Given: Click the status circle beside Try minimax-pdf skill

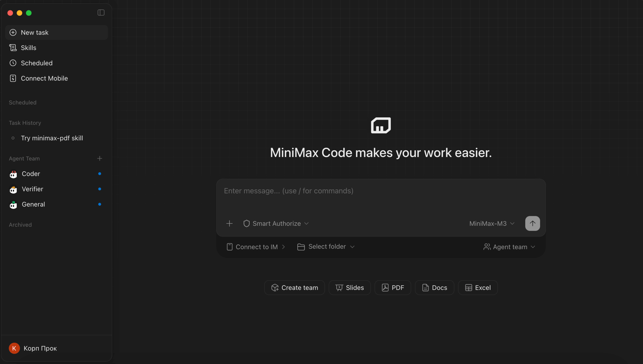Looking at the screenshot, I should pyautogui.click(x=13, y=138).
